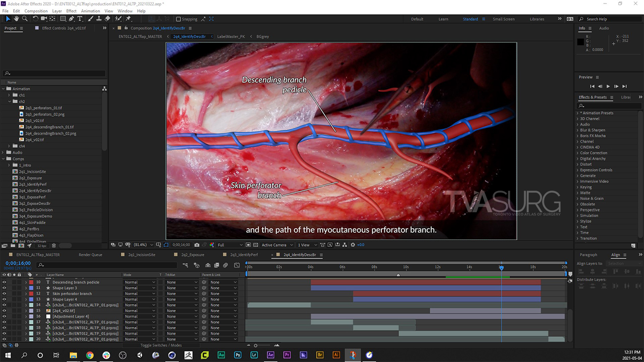This screenshot has width=644, height=362.
Task: Select the Brush tool
Action: 90,19
